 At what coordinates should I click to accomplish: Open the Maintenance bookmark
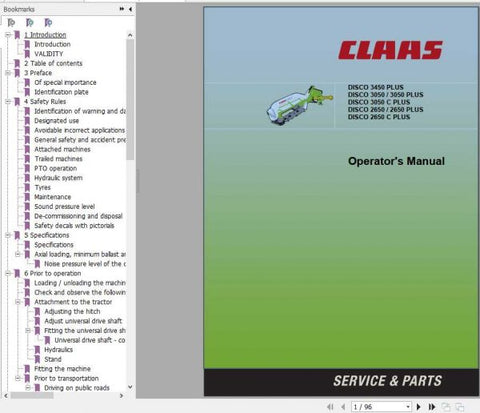pyautogui.click(x=53, y=197)
